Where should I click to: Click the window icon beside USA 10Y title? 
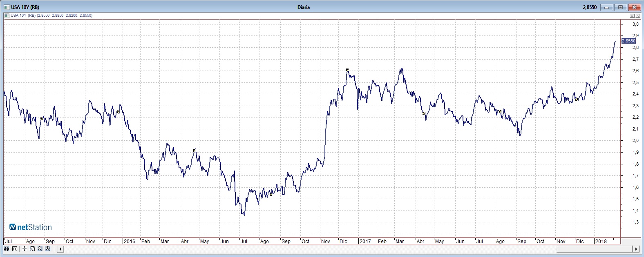(7, 7)
